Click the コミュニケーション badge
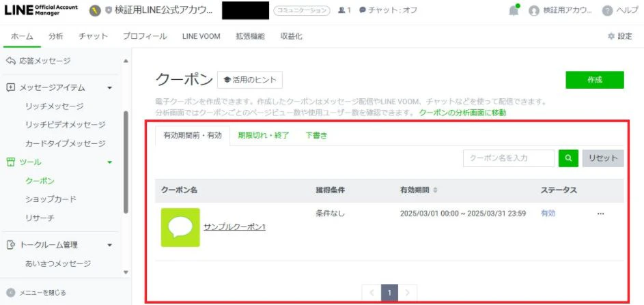The image size is (644, 305). click(302, 11)
